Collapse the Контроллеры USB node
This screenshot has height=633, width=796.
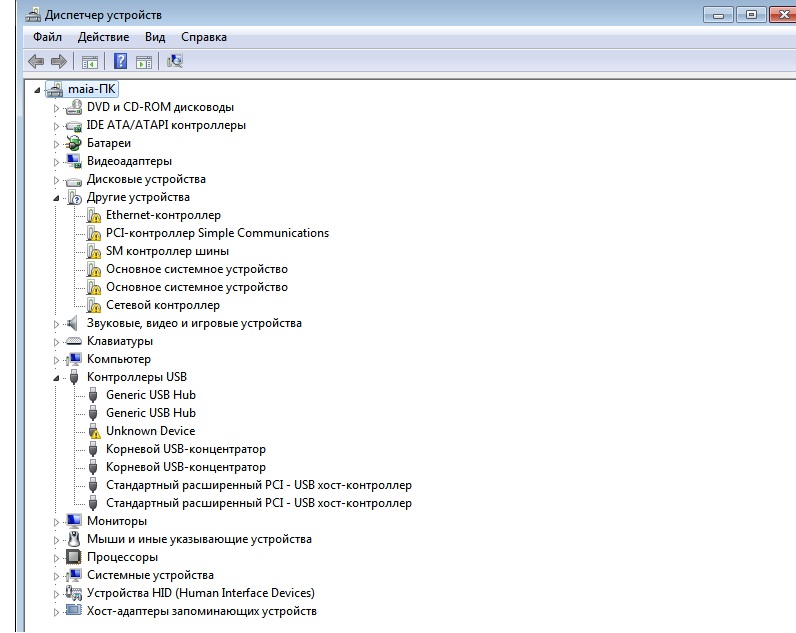click(x=56, y=378)
